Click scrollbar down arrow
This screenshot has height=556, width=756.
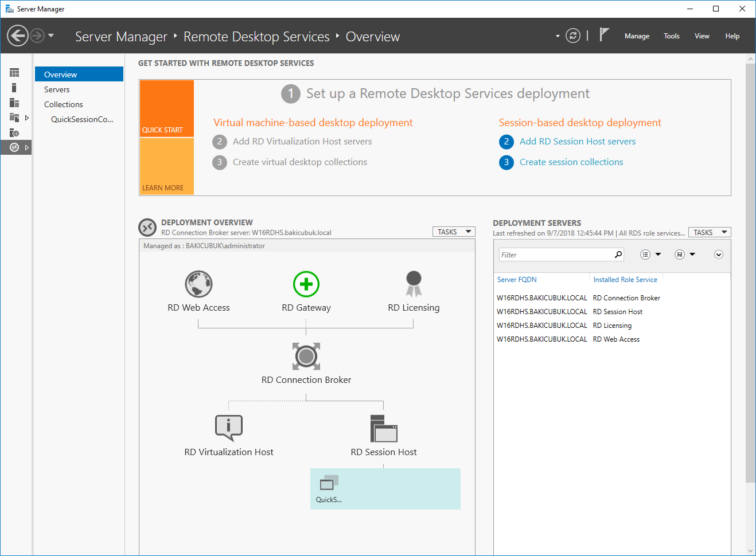pyautogui.click(x=750, y=551)
